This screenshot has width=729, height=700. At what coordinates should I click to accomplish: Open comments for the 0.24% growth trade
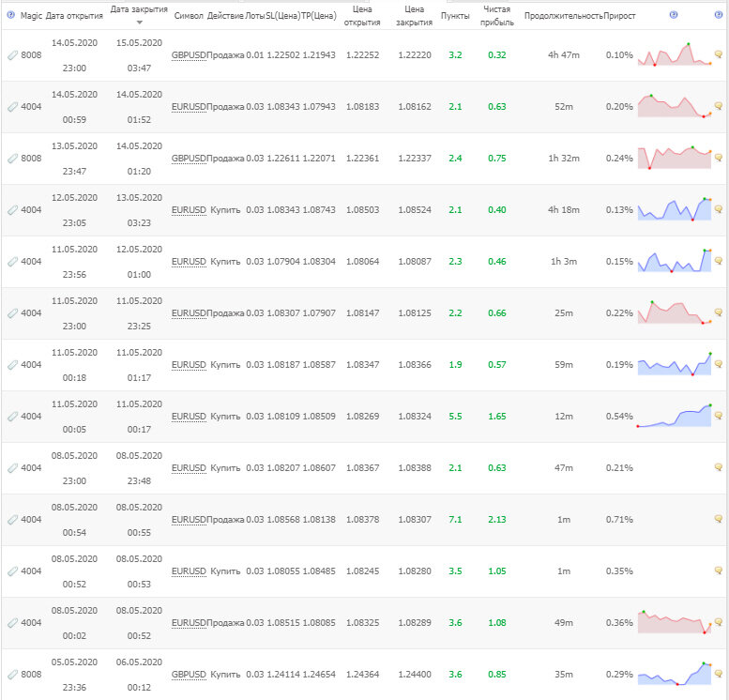pos(719,158)
